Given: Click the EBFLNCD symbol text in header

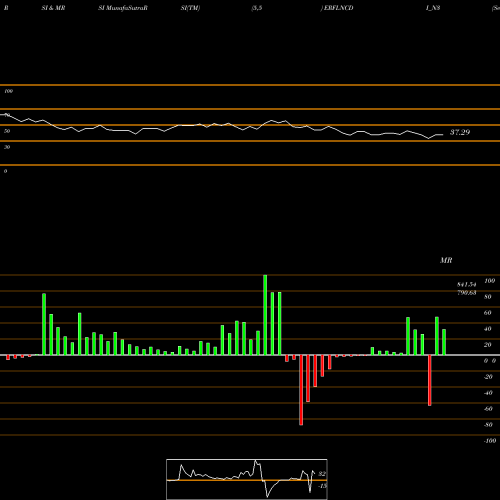Looking at the screenshot, I should click(x=338, y=8).
